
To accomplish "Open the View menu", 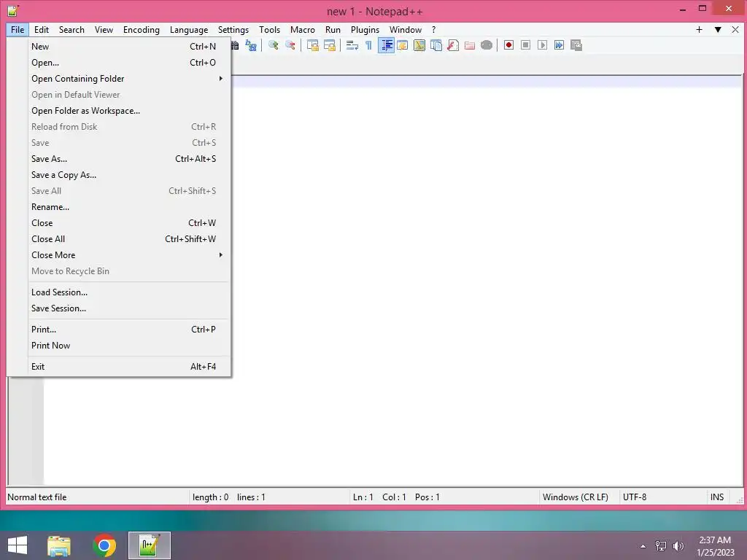I will (x=104, y=29).
